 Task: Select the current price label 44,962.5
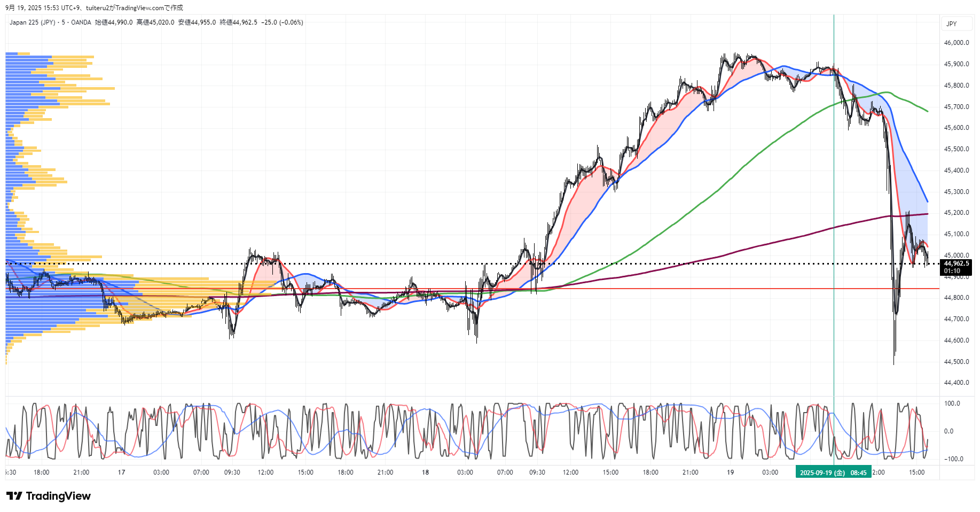[x=956, y=263]
